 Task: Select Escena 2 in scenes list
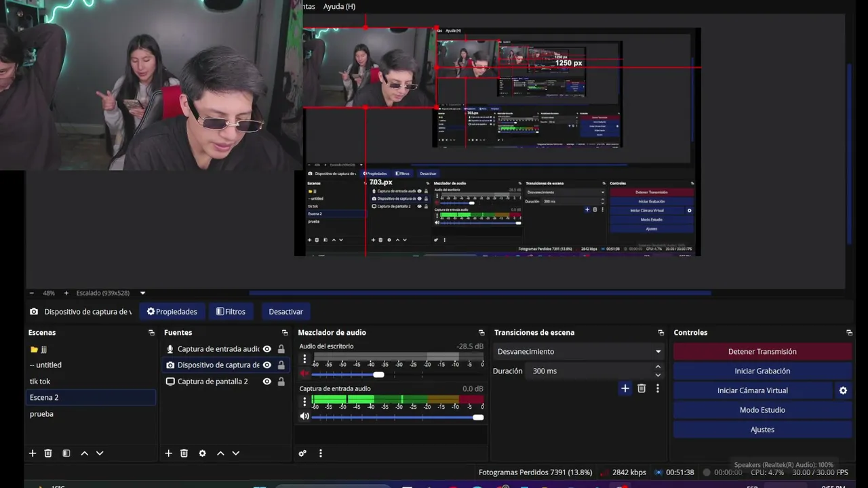click(91, 398)
